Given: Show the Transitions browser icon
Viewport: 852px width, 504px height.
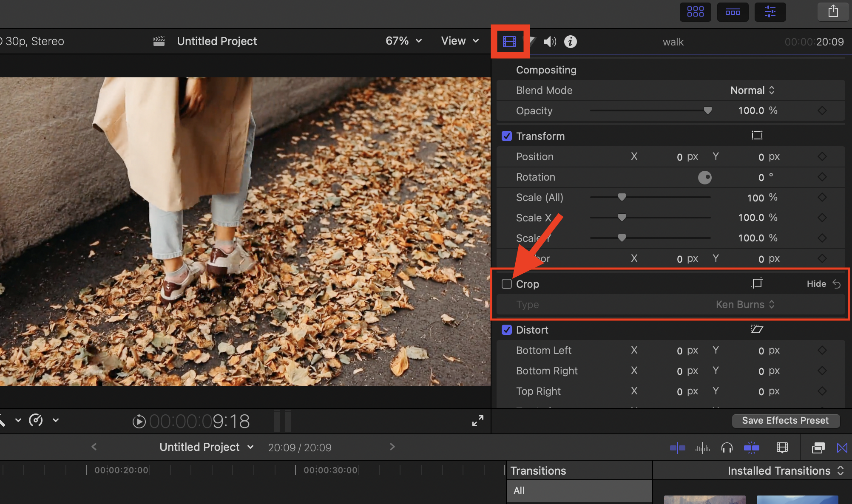Looking at the screenshot, I should [x=842, y=447].
